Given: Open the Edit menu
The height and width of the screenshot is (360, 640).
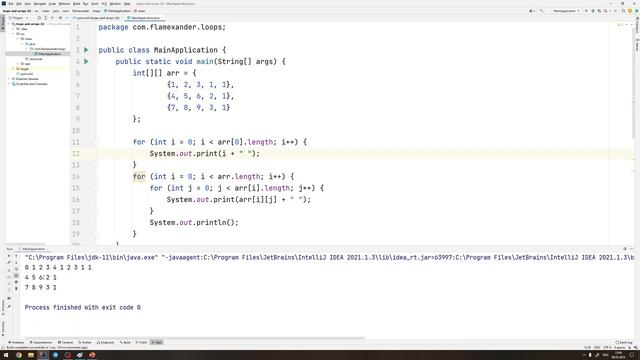Looking at the screenshot, I should coord(19,4).
